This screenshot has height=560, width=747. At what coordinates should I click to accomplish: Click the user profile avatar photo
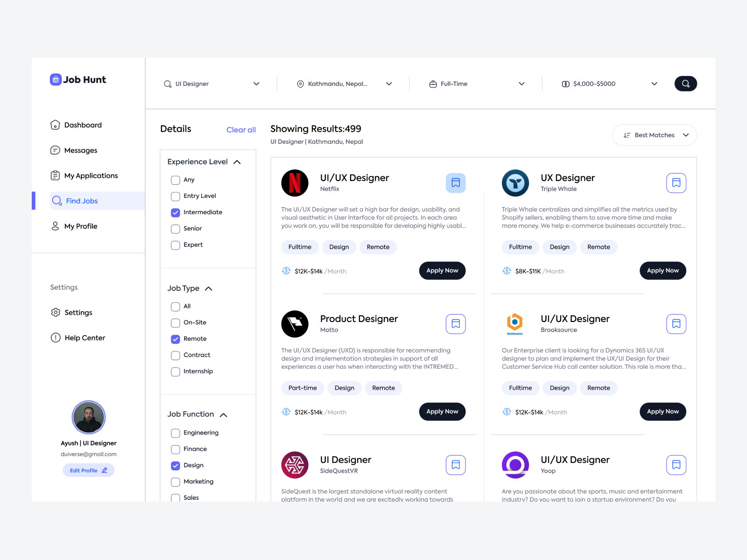tap(89, 417)
